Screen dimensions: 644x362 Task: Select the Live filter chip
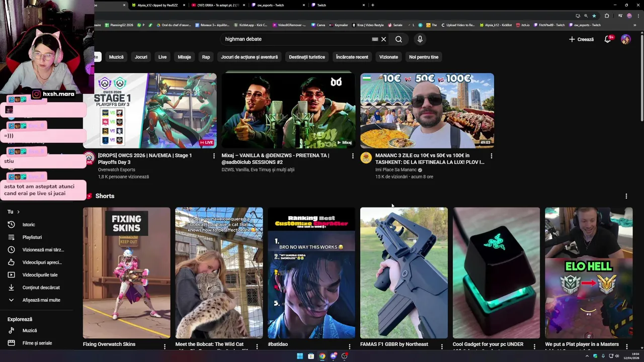tap(163, 57)
